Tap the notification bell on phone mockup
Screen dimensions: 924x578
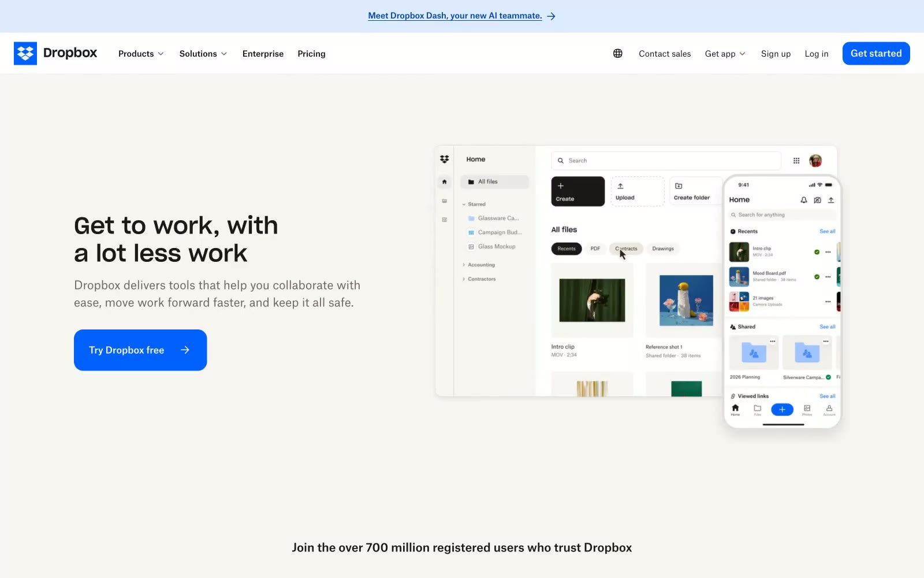(x=804, y=200)
